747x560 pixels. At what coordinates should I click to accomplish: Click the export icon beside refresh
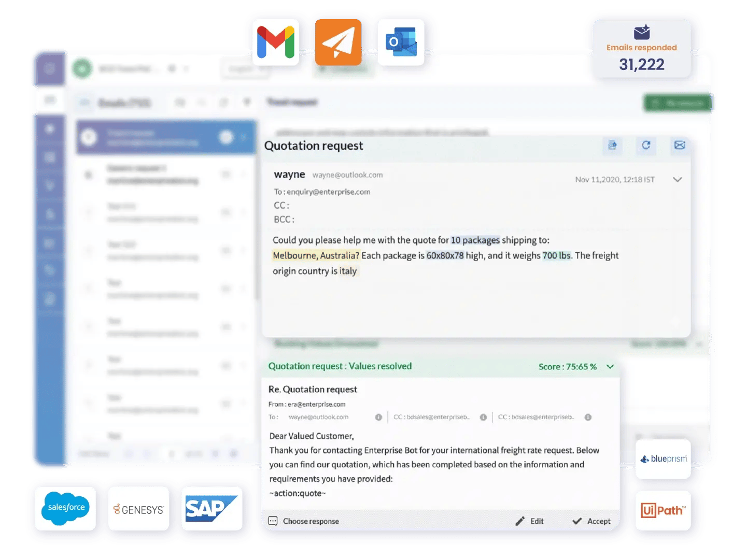[x=612, y=145]
